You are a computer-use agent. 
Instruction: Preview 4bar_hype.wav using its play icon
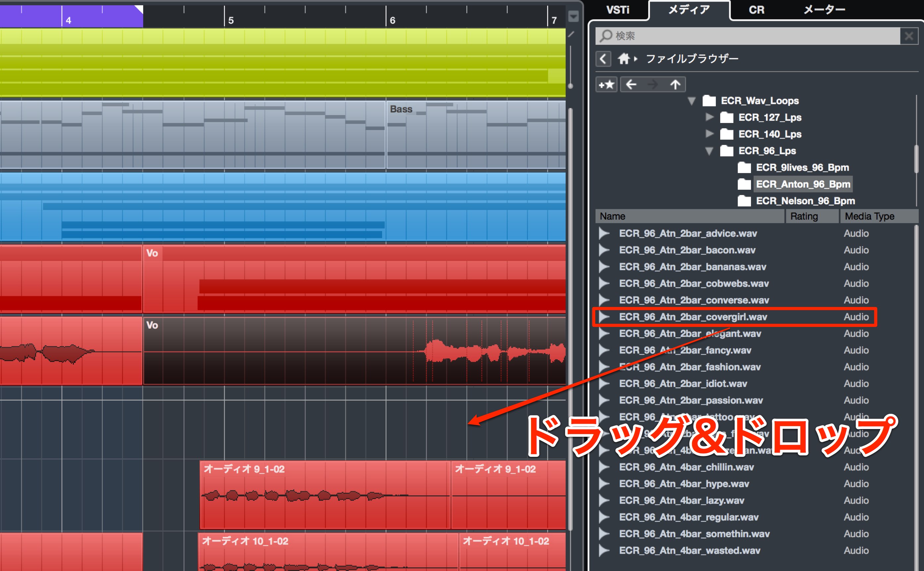(604, 484)
